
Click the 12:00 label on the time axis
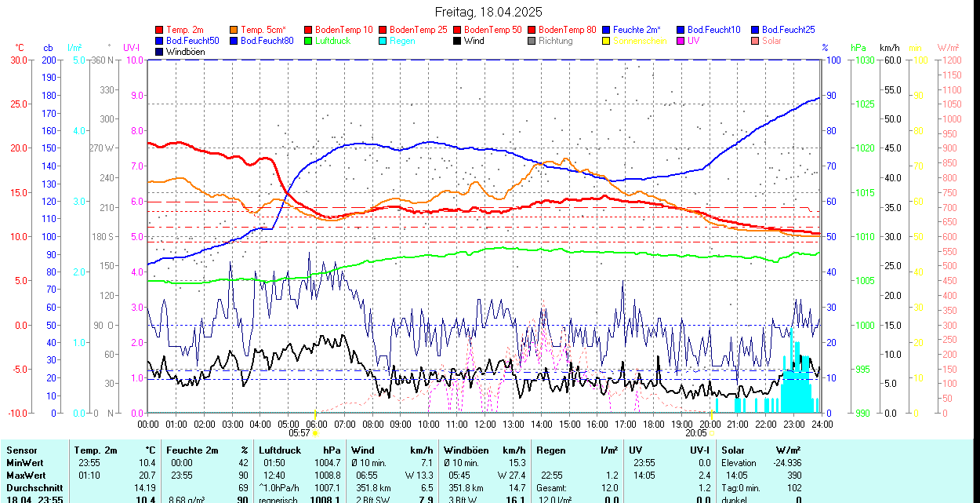485,424
